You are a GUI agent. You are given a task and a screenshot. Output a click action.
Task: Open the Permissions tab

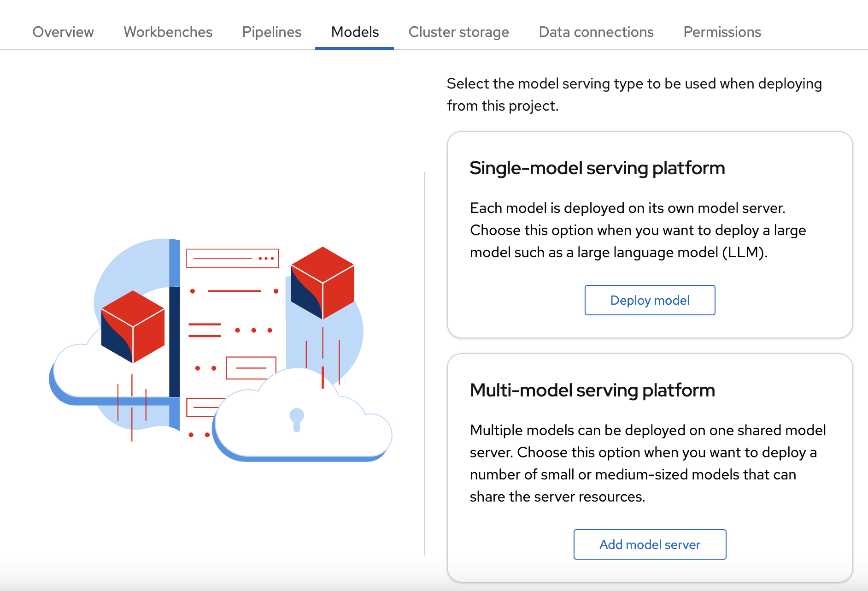722,31
